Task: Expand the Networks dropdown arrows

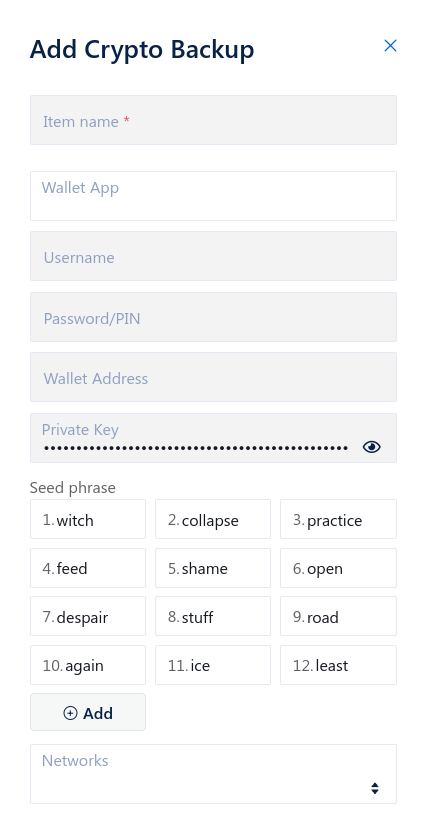Action: point(375,788)
